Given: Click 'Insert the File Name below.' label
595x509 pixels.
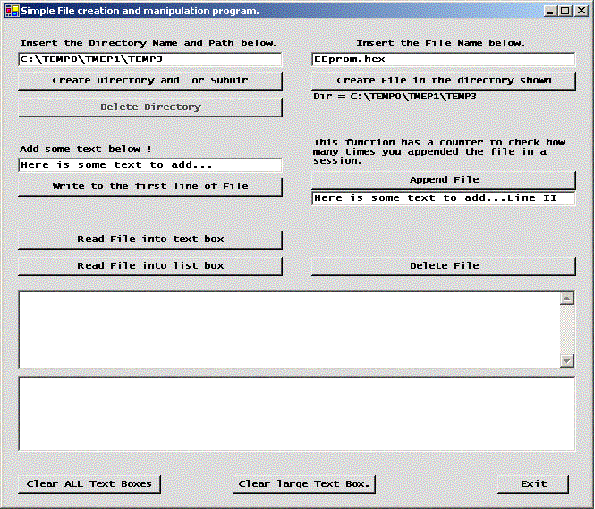Looking at the screenshot, I should (x=440, y=43).
